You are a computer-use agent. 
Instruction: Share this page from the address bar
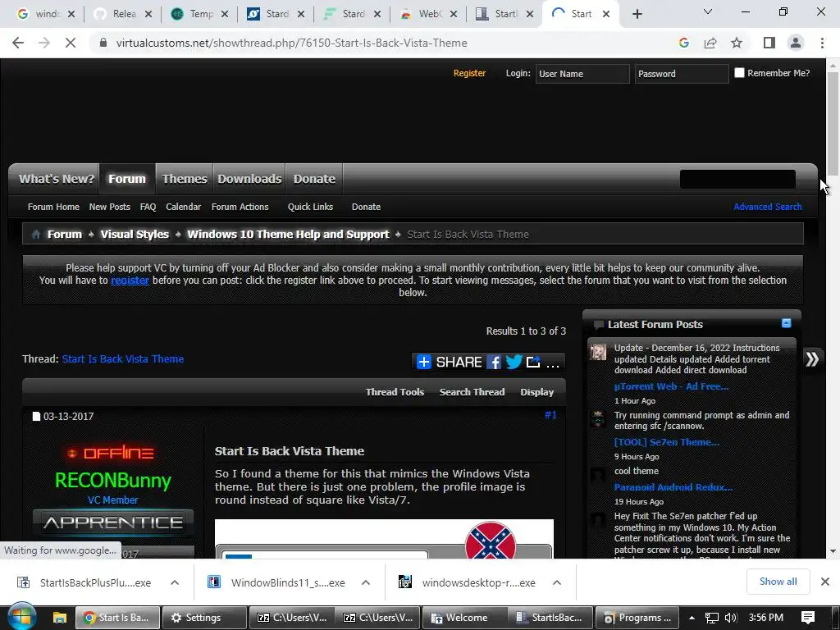pos(710,43)
